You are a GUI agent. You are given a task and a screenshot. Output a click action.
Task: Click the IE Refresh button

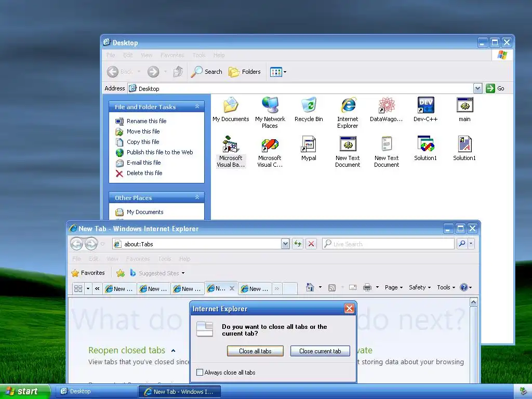tap(298, 244)
